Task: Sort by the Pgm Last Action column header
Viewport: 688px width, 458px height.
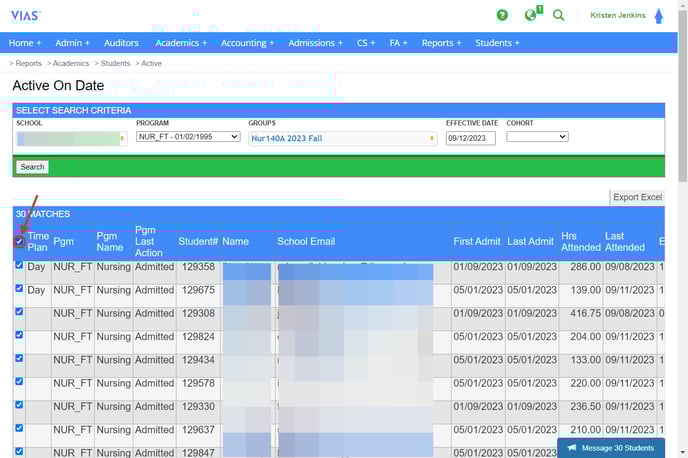Action: coord(149,241)
